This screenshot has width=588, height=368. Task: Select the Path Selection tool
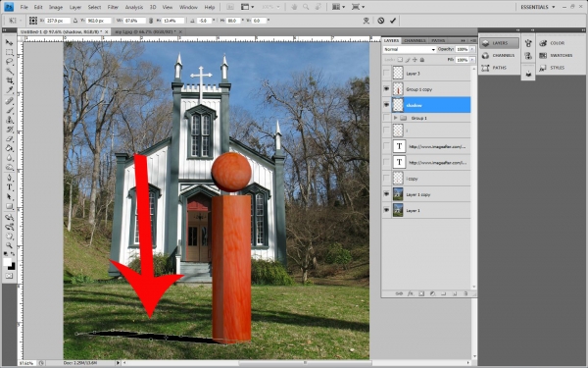(x=9, y=196)
